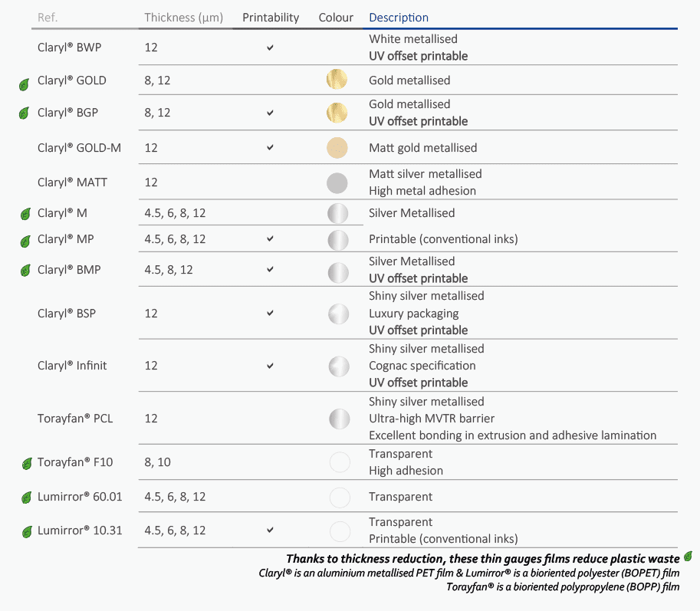Click the green leaf beside Claryl BGP
This screenshot has width=700, height=611.
24,113
